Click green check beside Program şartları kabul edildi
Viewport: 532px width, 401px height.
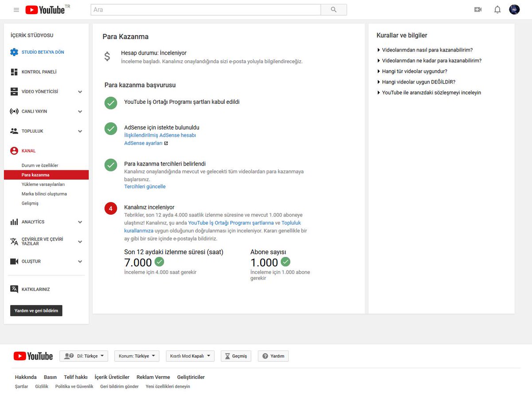[111, 103]
